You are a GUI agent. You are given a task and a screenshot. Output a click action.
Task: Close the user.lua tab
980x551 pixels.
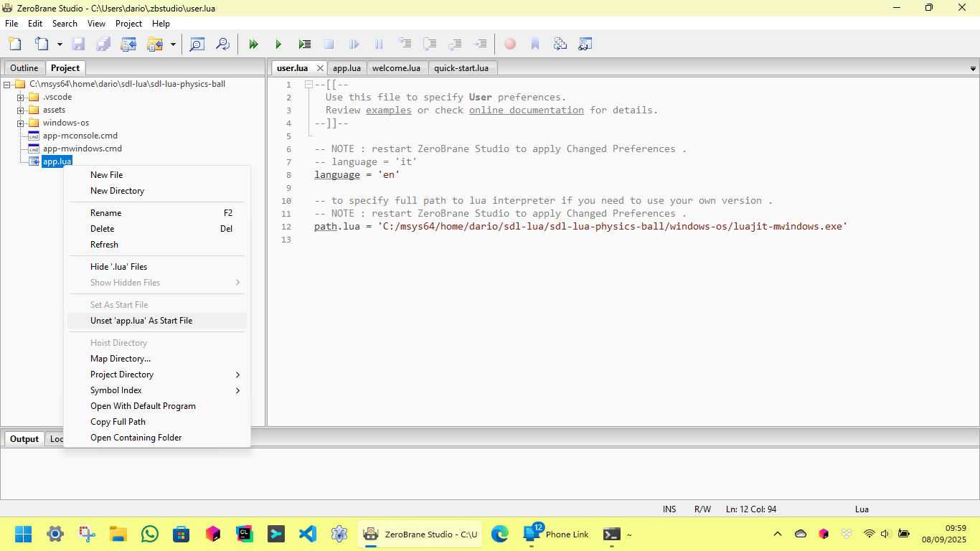[320, 68]
